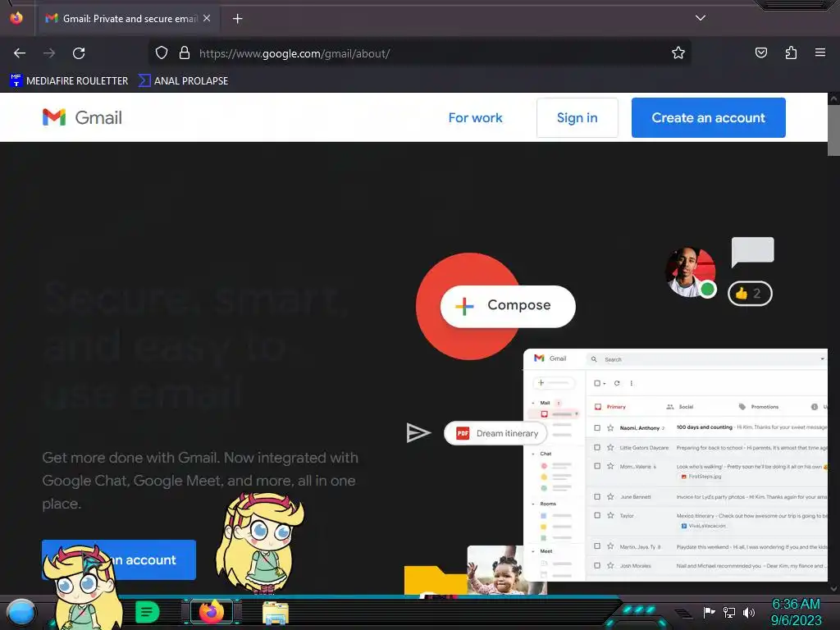Open the tracking protection shield
840x630 pixels.
162,53
